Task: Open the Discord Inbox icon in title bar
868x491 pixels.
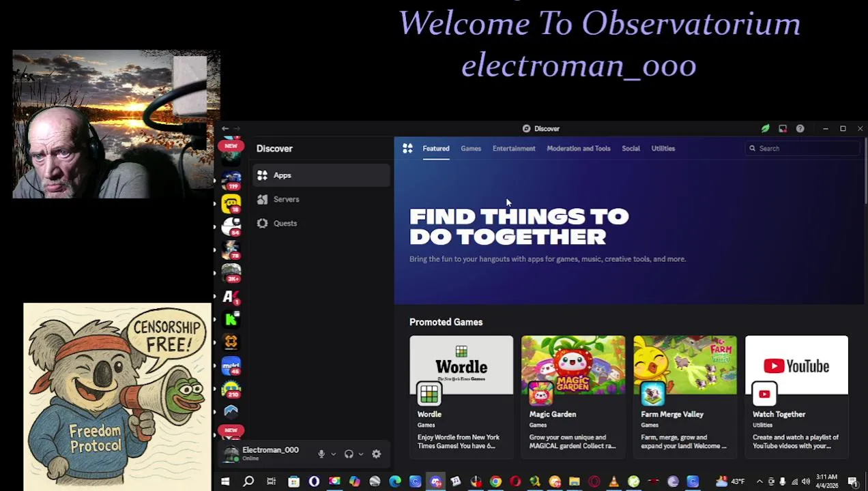Action: coord(783,128)
